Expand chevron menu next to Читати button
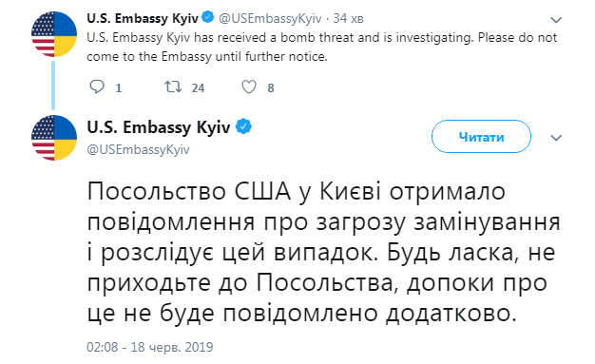The height and width of the screenshot is (364, 595). point(556,138)
